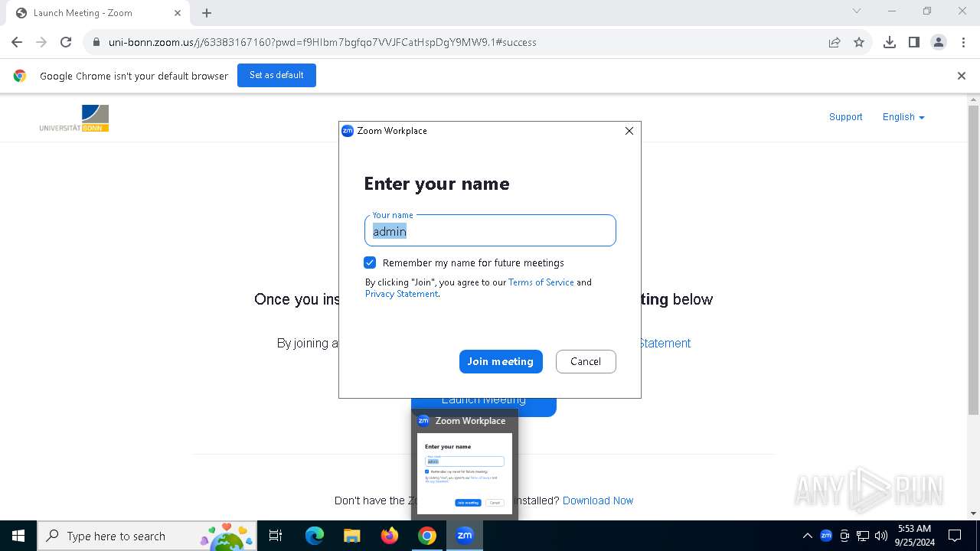Image resolution: width=980 pixels, height=551 pixels.
Task: Click the Join meeting button
Action: tap(501, 361)
